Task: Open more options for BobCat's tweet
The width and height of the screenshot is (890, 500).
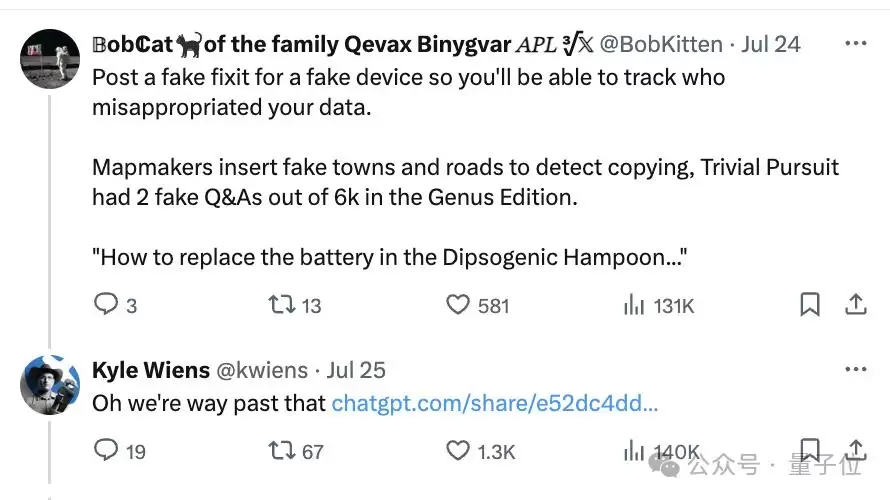Action: click(x=855, y=43)
